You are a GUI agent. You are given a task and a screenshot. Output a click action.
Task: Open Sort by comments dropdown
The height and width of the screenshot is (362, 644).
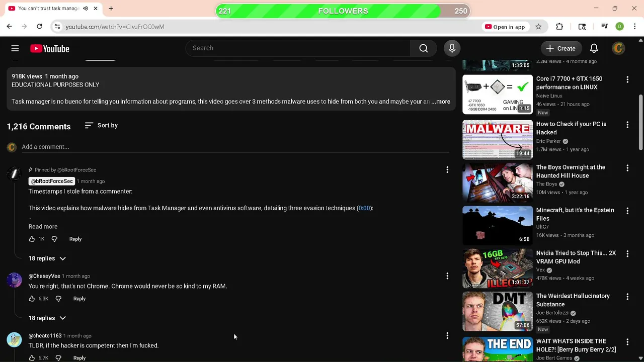[101, 125]
